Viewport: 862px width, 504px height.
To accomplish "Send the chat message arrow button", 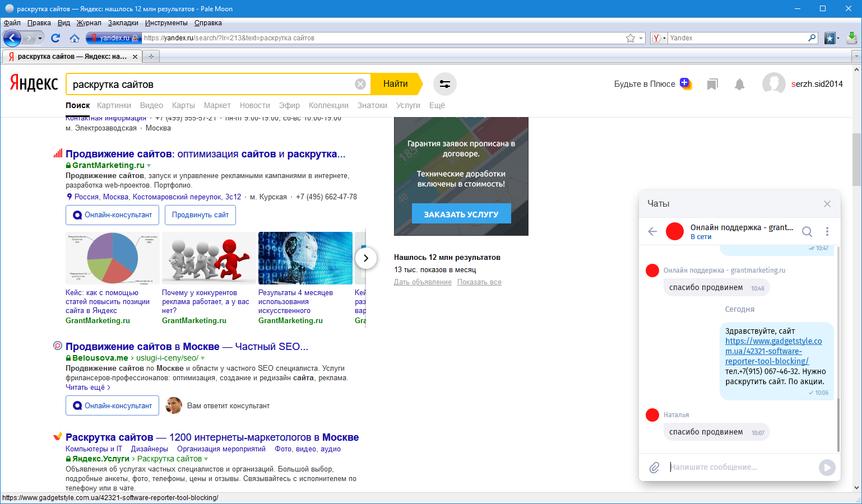I will 827,467.
